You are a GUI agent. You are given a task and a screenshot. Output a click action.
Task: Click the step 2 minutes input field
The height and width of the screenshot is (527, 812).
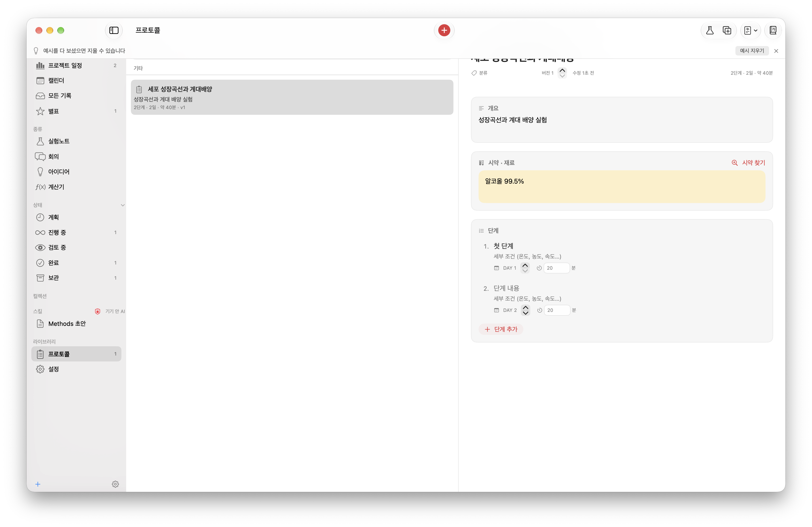(557, 310)
